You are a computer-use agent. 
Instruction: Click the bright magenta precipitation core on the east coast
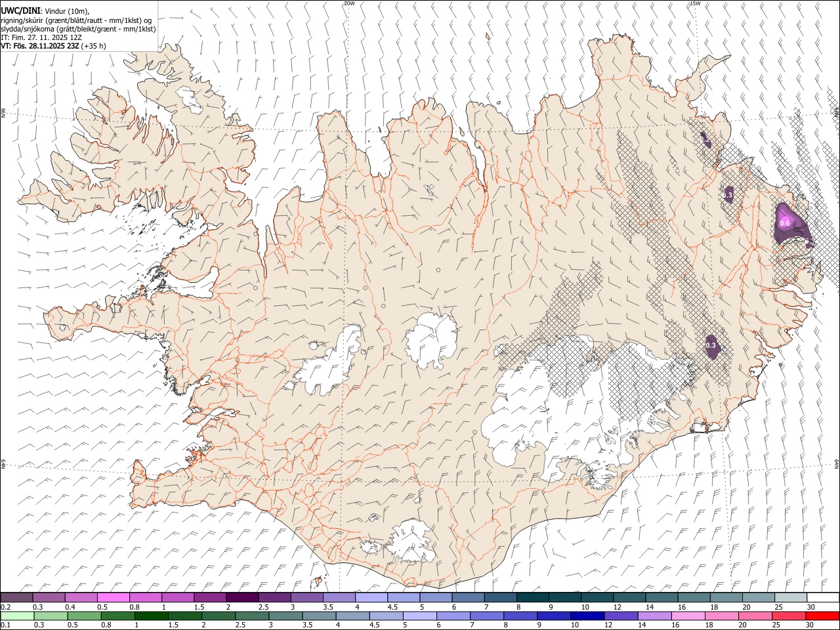click(786, 219)
